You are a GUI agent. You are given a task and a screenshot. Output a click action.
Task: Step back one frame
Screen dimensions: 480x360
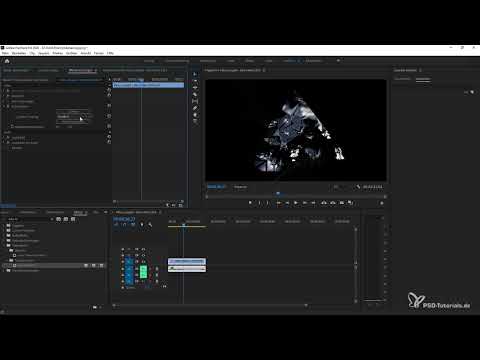click(x=287, y=203)
